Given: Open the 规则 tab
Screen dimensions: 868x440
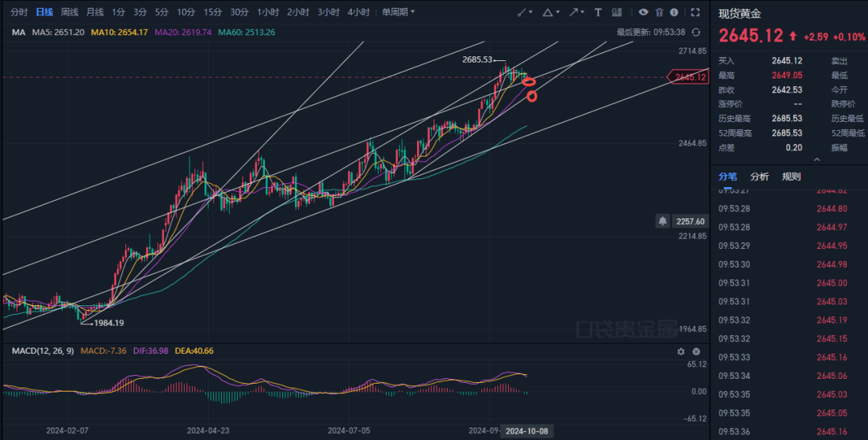Looking at the screenshot, I should click(791, 177).
